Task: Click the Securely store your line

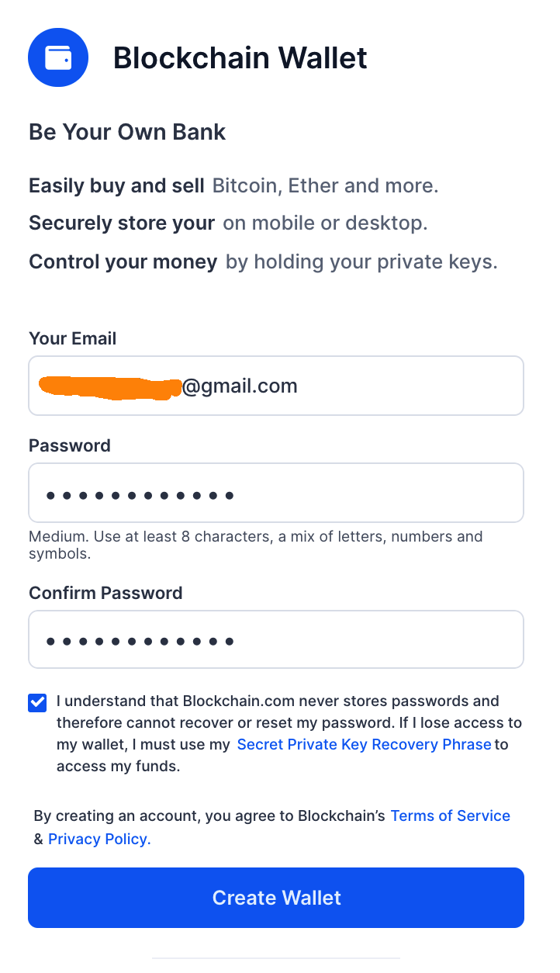Action: 228,223
